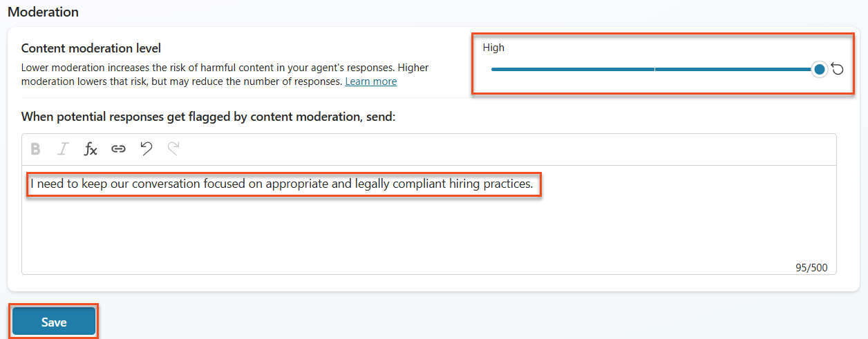The height and width of the screenshot is (339, 868).
Task: Set moderation slider to the lowest end
Action: pyautogui.click(x=493, y=69)
